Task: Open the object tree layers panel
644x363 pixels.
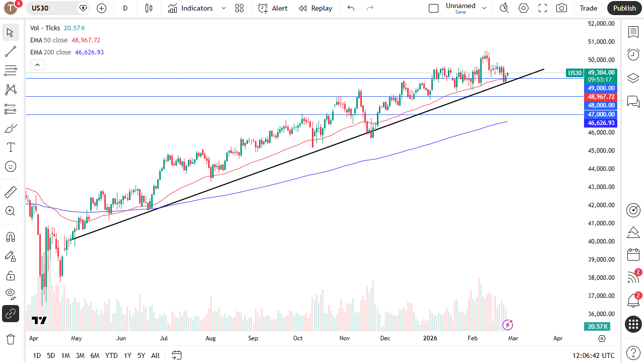Action: [x=633, y=78]
